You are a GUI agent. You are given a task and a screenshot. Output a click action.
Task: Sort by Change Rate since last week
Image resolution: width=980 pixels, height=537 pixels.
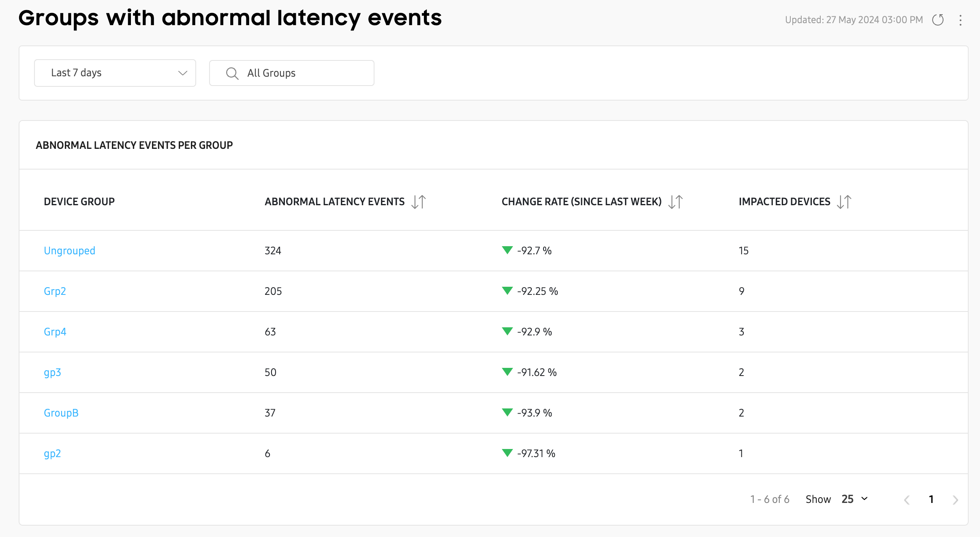point(676,202)
